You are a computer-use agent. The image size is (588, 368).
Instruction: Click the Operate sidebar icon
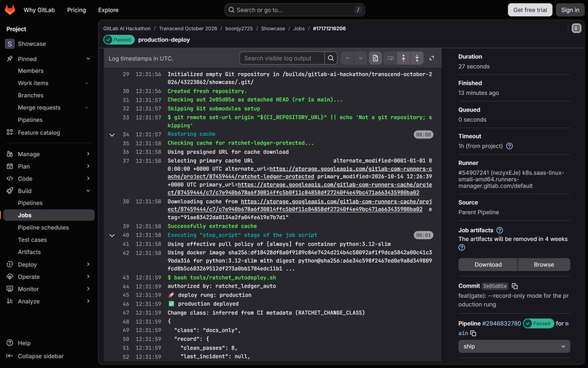[x=9, y=277]
